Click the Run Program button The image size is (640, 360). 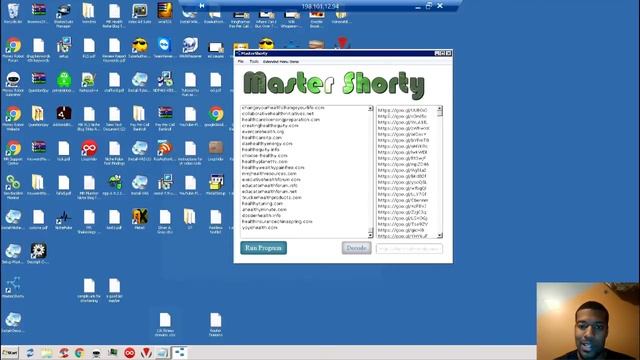(263, 248)
